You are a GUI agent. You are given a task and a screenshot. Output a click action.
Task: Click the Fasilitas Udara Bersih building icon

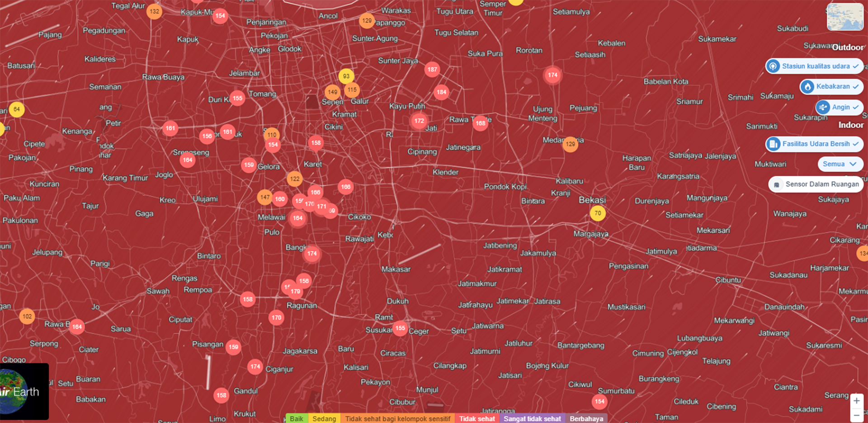774,144
